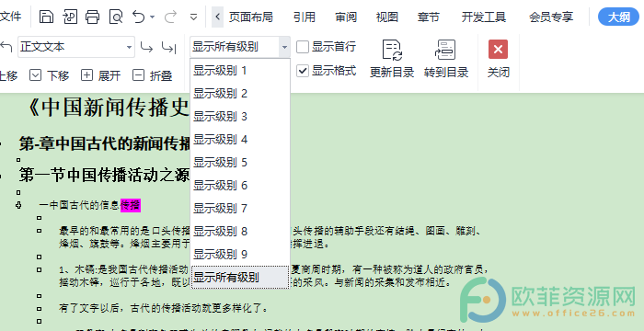
Task: Select 显示级别 6 from the list
Action: (240, 186)
